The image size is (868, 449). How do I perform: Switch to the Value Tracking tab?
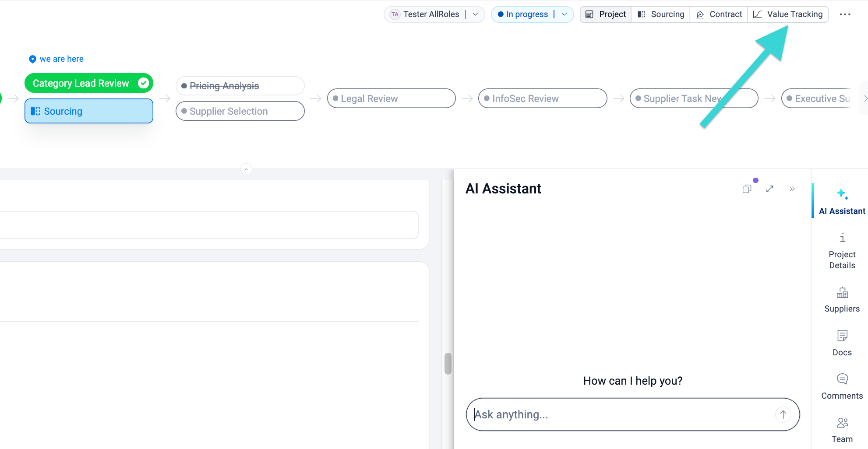pyautogui.click(x=788, y=14)
